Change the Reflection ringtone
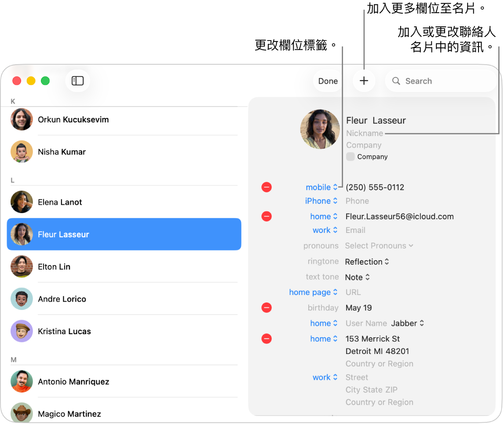The width and height of the screenshot is (504, 424). [x=367, y=262]
